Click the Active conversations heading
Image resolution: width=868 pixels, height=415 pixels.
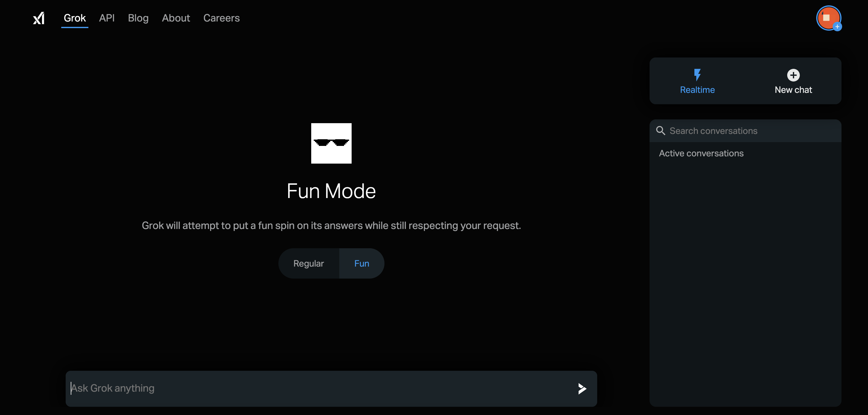tap(701, 153)
